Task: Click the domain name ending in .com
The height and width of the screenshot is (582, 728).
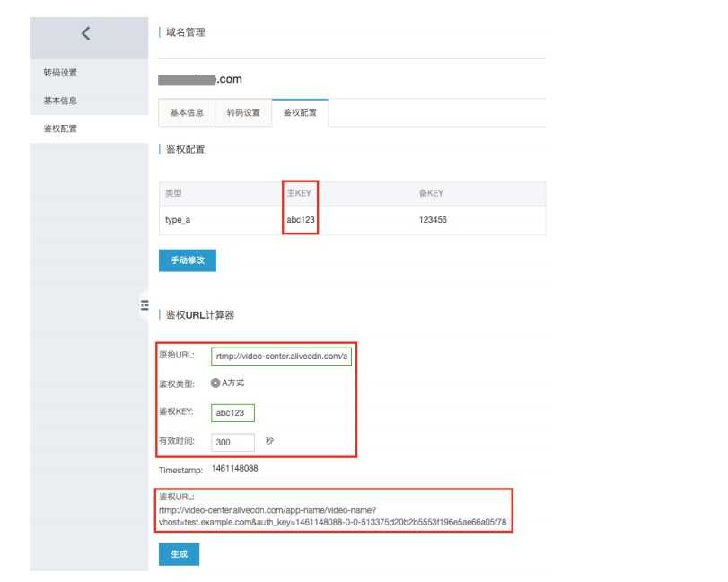Action: tap(200, 79)
